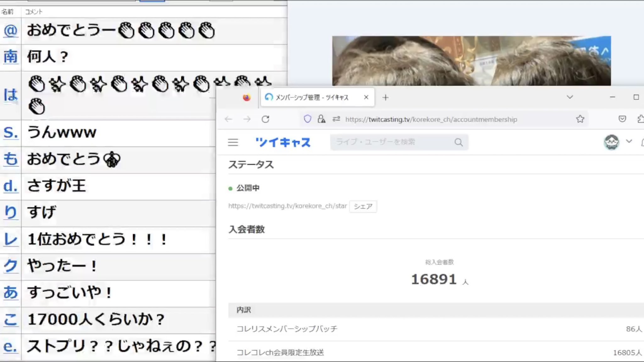
Task: Select the うんwww comment
Action: tap(62, 132)
